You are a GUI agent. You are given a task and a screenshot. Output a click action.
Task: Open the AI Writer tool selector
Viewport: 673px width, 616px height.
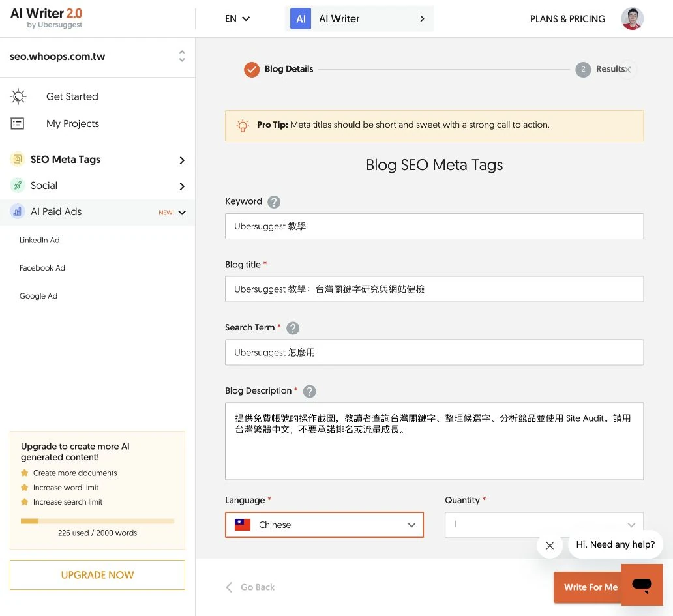[359, 18]
